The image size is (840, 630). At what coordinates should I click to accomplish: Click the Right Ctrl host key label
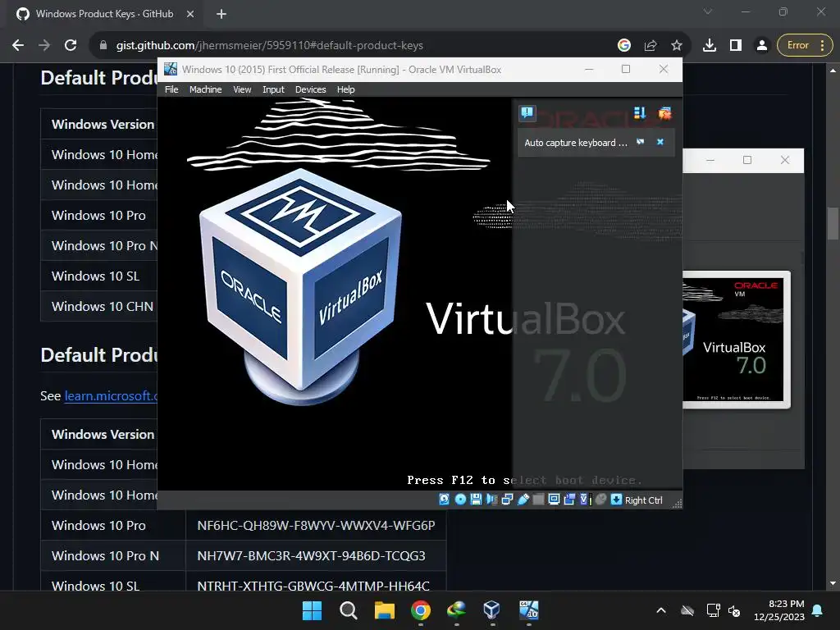[x=643, y=500]
